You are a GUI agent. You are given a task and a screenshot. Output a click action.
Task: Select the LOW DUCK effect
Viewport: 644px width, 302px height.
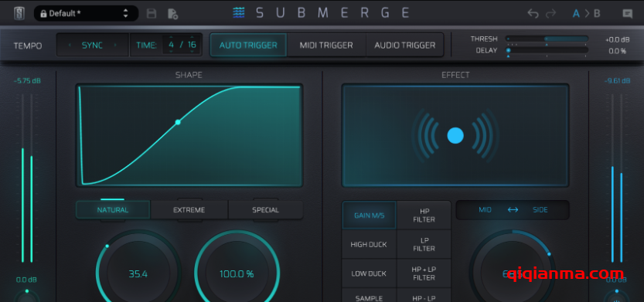369,273
